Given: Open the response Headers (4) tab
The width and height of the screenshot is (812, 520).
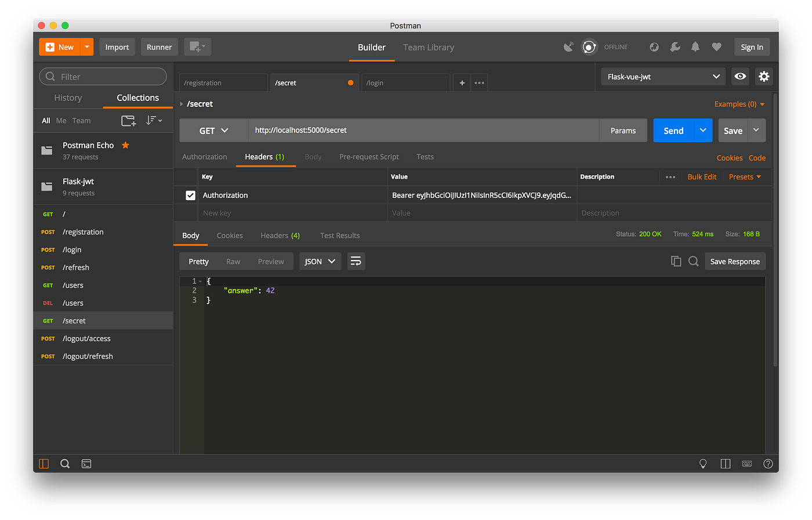Looking at the screenshot, I should tap(280, 236).
